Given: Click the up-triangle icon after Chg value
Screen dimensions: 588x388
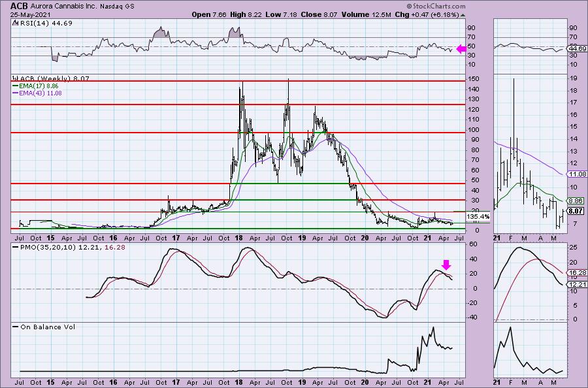Looking at the screenshot, I should (x=463, y=16).
